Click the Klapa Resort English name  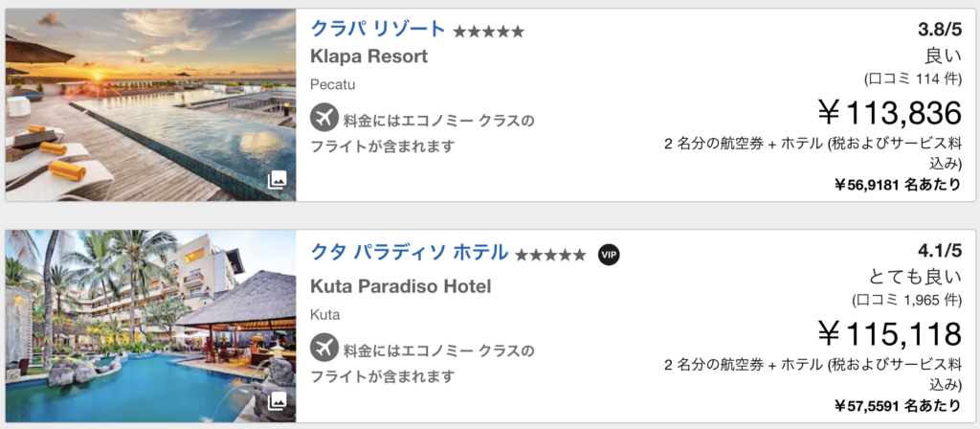368,56
